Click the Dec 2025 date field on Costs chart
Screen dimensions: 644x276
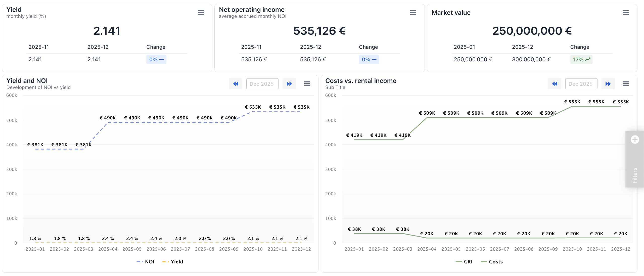pyautogui.click(x=581, y=84)
